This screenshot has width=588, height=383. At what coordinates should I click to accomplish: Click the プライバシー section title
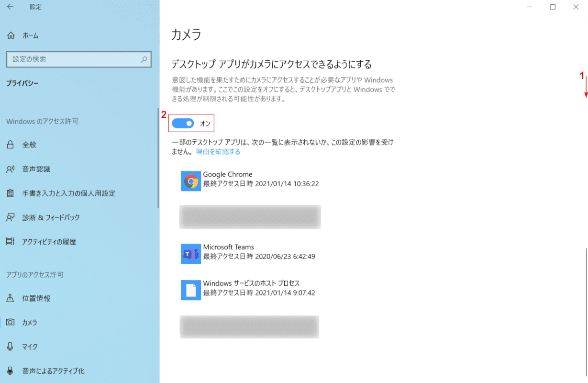coord(22,83)
